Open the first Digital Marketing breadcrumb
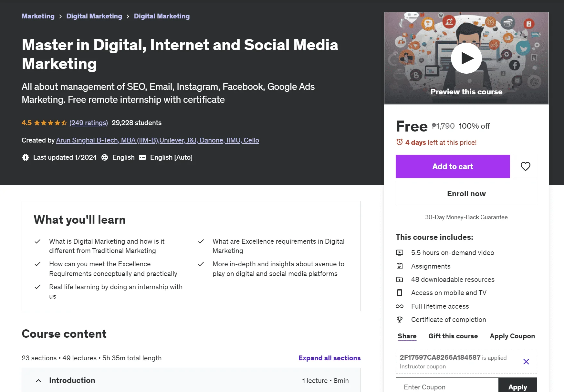The width and height of the screenshot is (564, 392). coord(94,16)
